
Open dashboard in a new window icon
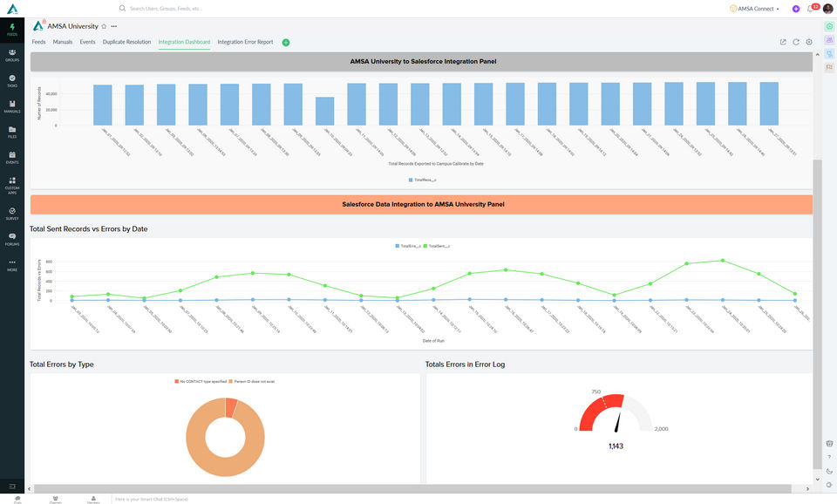coord(783,42)
